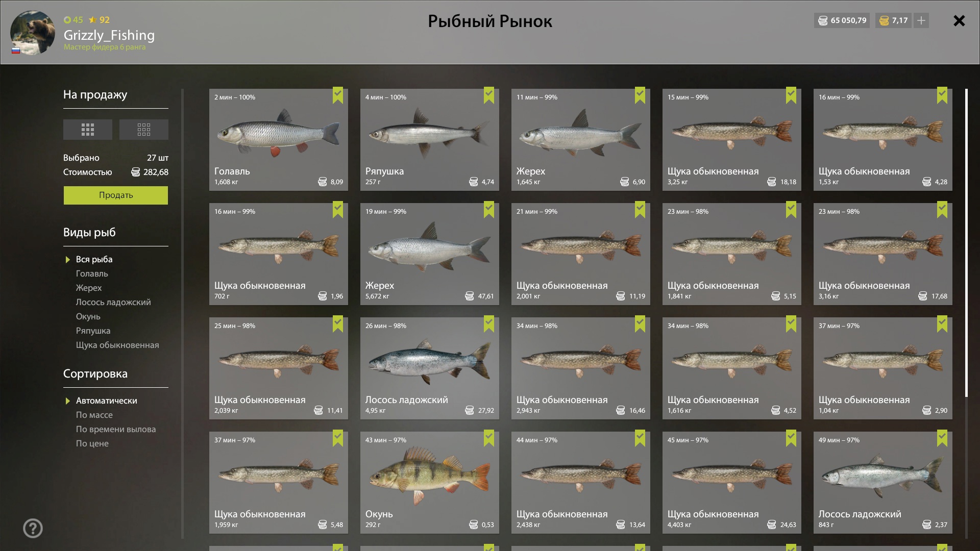This screenshot has width=980, height=551.
Task: Filter fish list by Щука обыкновенная
Action: pyautogui.click(x=117, y=345)
